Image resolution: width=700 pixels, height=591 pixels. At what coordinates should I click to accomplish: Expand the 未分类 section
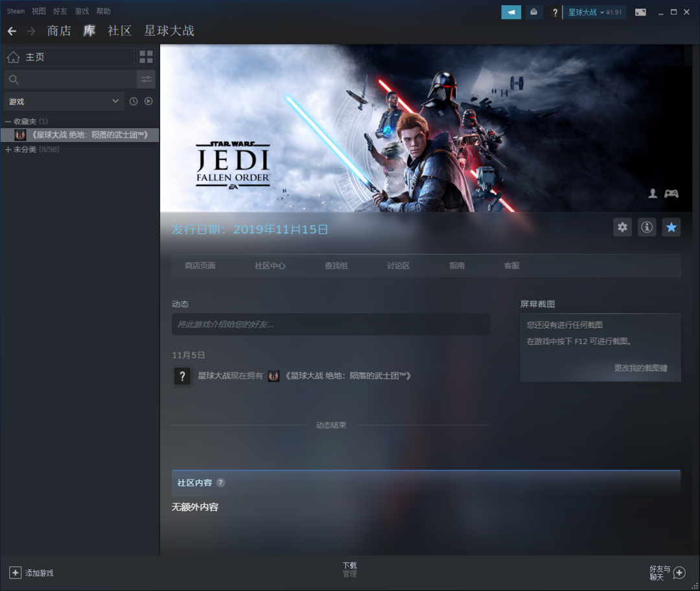click(8, 150)
